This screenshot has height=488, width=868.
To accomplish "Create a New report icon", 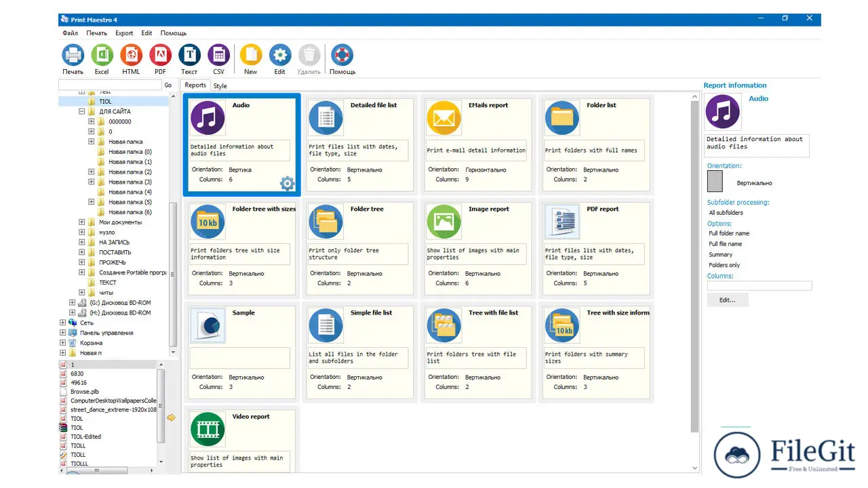I will pos(250,55).
